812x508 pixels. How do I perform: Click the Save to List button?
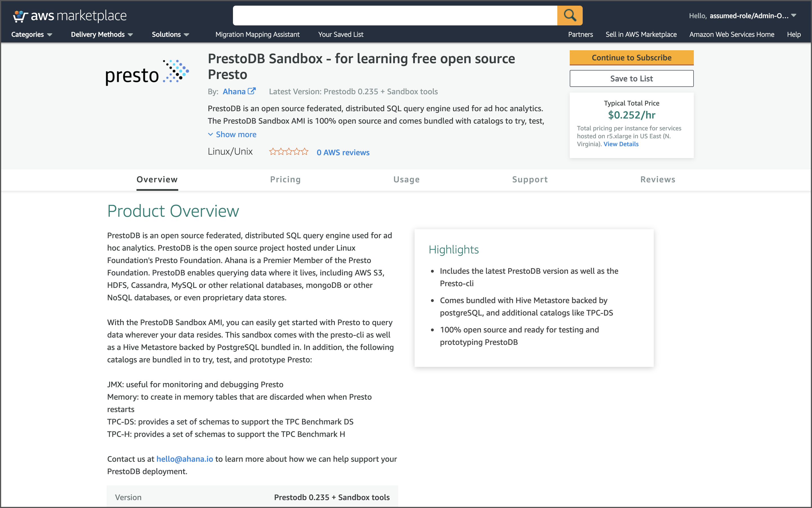631,78
